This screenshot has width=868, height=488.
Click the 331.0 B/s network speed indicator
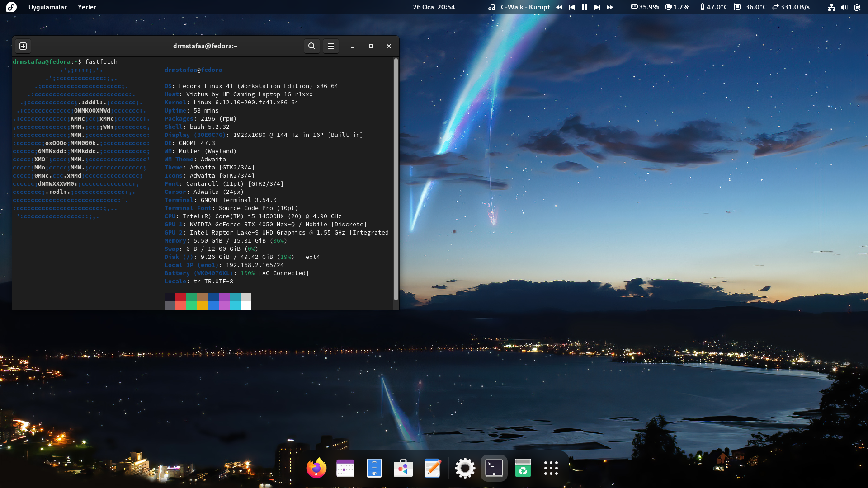pos(791,7)
